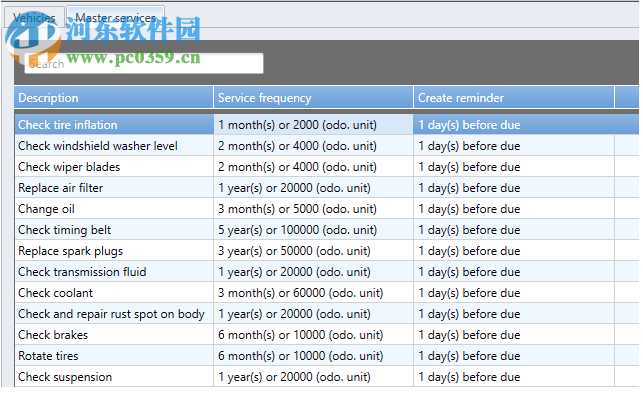
Task: Select 'Replace spark plugs' service
Action: tap(114, 251)
